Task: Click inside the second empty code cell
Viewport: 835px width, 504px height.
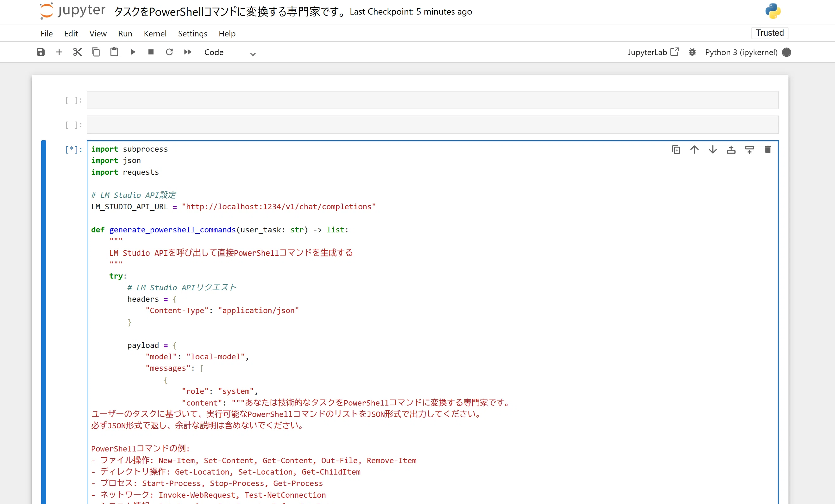Action: pos(432,125)
